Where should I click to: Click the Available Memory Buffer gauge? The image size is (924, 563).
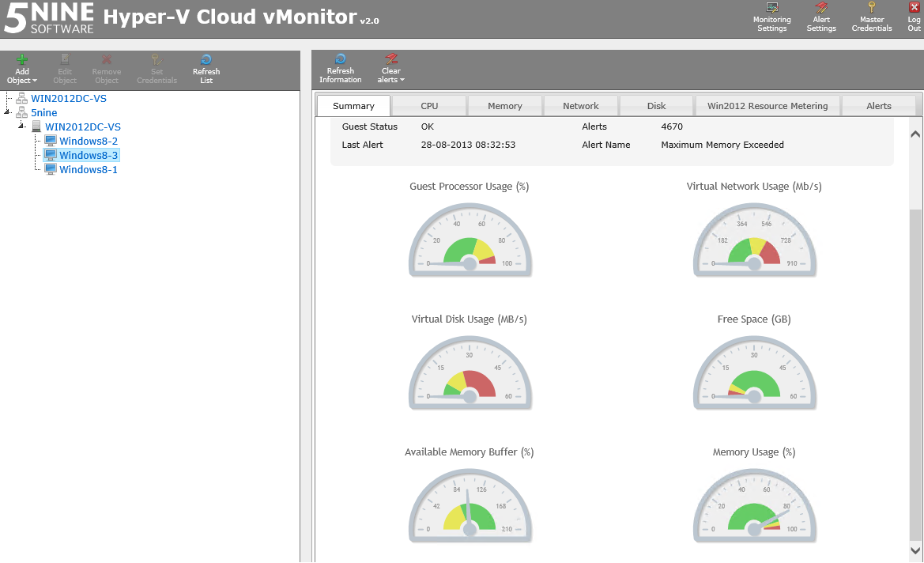[470, 506]
